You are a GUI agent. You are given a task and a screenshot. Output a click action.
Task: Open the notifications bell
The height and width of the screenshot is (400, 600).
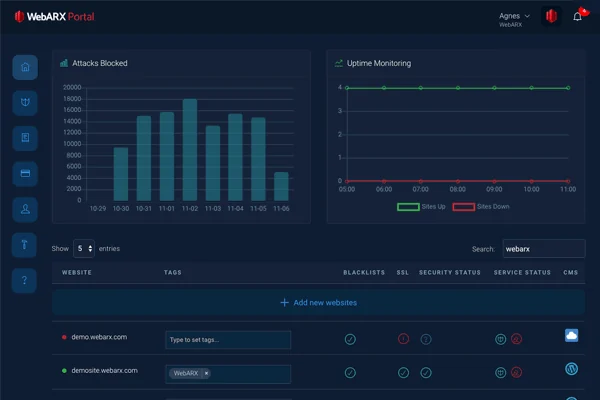pyautogui.click(x=577, y=16)
